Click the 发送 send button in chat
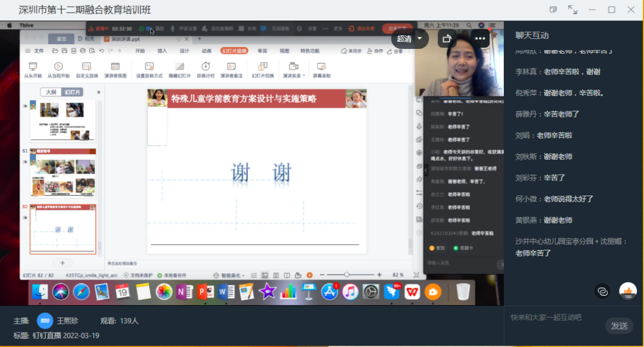The height and width of the screenshot is (347, 644). point(619,326)
